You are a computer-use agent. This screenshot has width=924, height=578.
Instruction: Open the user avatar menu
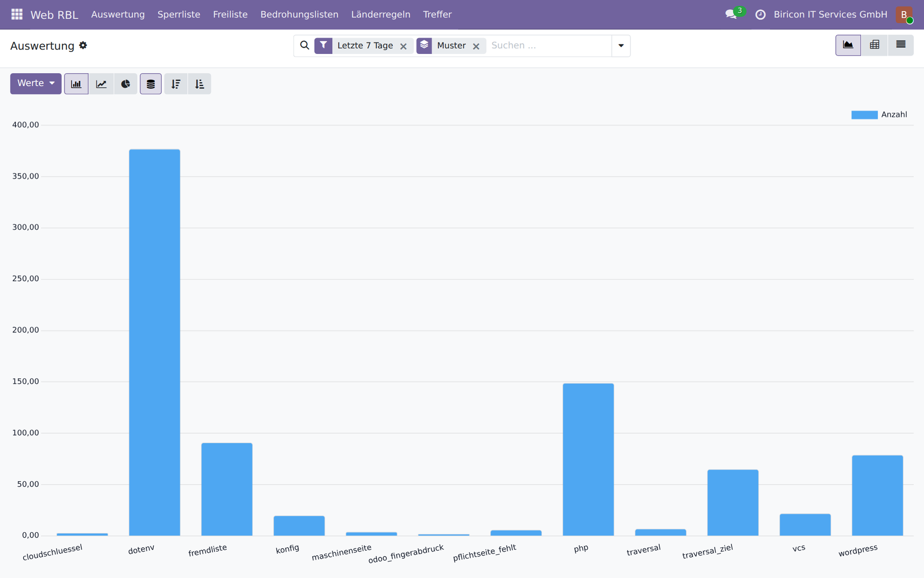pos(904,14)
